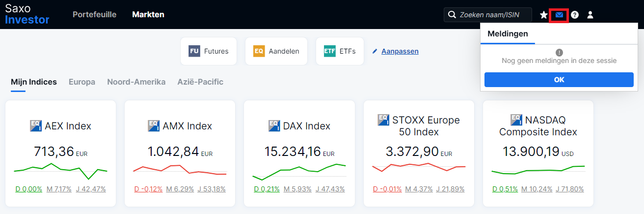Select DAX day change D 0,21%
This screenshot has width=644, height=214.
point(267,189)
